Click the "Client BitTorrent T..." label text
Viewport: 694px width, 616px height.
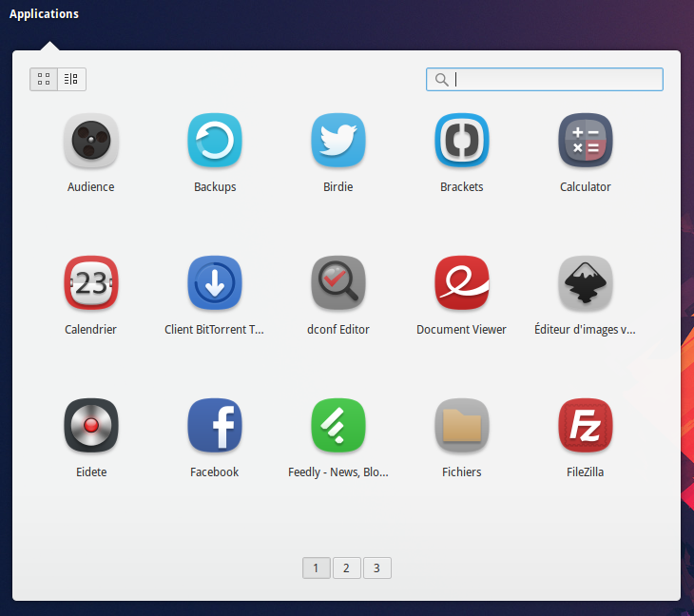(x=214, y=329)
